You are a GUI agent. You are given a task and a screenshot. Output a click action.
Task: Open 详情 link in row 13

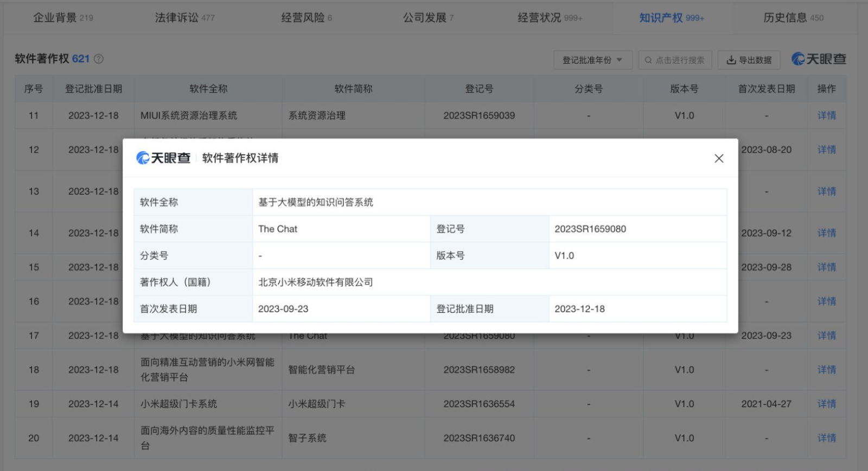tap(827, 191)
